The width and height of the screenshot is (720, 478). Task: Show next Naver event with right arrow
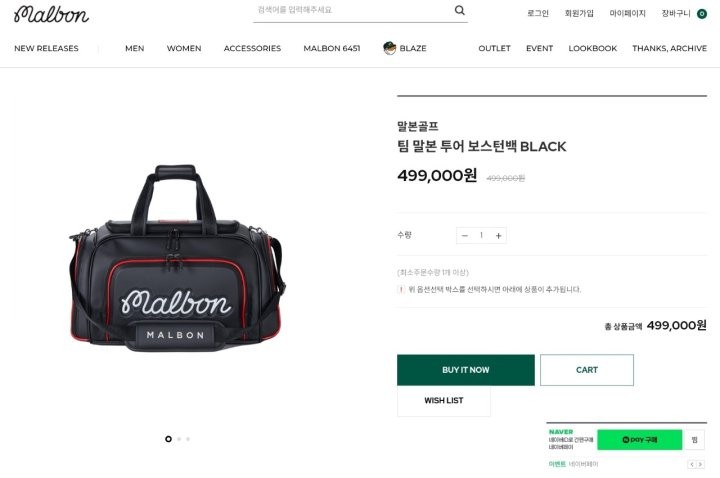[700, 465]
